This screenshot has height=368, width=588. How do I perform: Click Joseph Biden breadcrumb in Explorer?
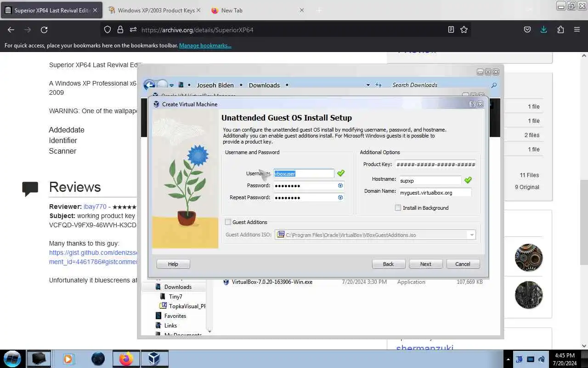coord(215,85)
